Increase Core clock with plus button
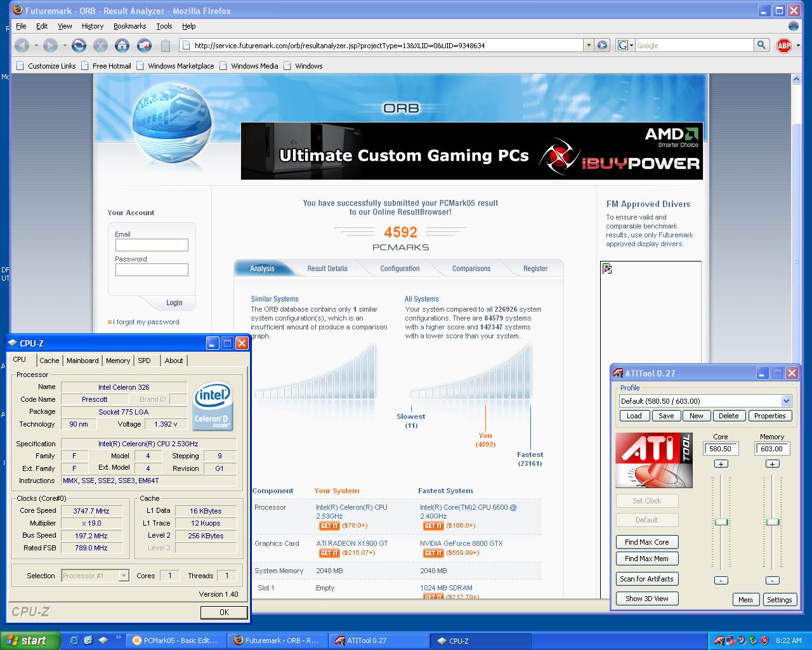812x650 pixels. (721, 464)
